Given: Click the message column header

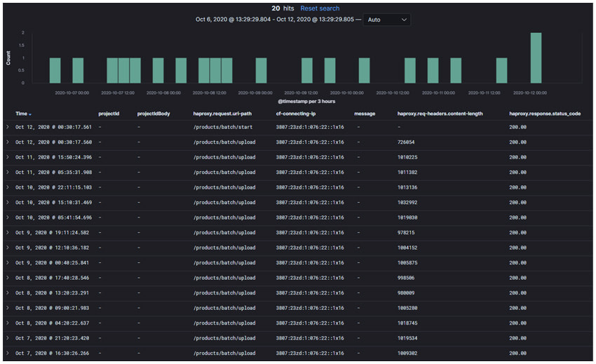Looking at the screenshot, I should click(365, 113).
